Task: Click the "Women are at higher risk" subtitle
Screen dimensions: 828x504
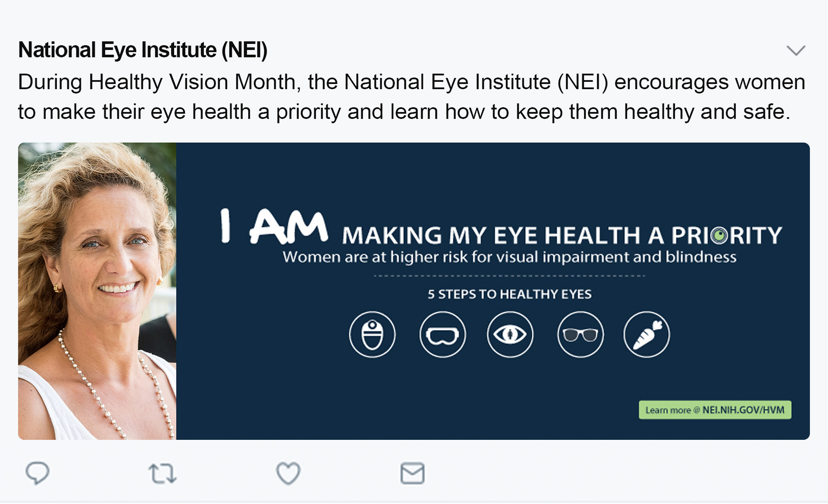Action: coord(509,257)
